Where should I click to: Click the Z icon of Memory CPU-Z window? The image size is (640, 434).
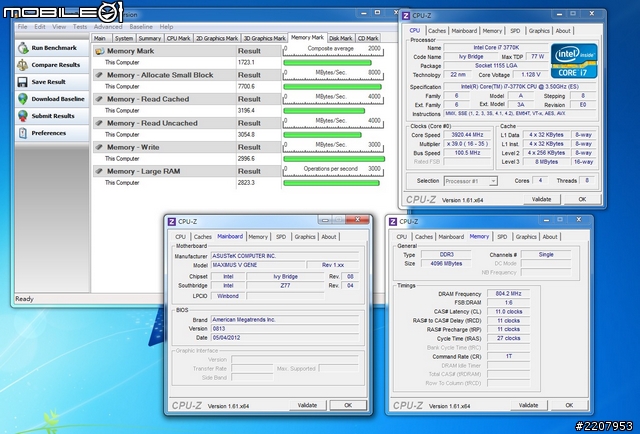click(x=393, y=222)
